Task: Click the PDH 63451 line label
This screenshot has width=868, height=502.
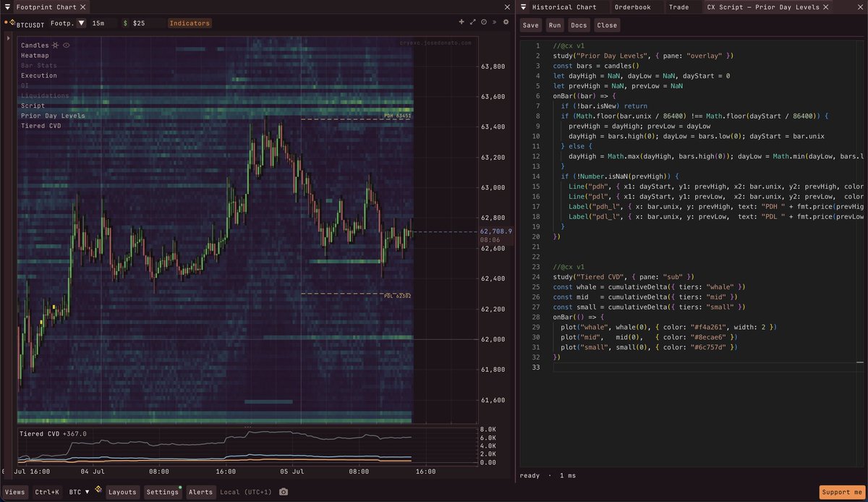Action: click(398, 115)
